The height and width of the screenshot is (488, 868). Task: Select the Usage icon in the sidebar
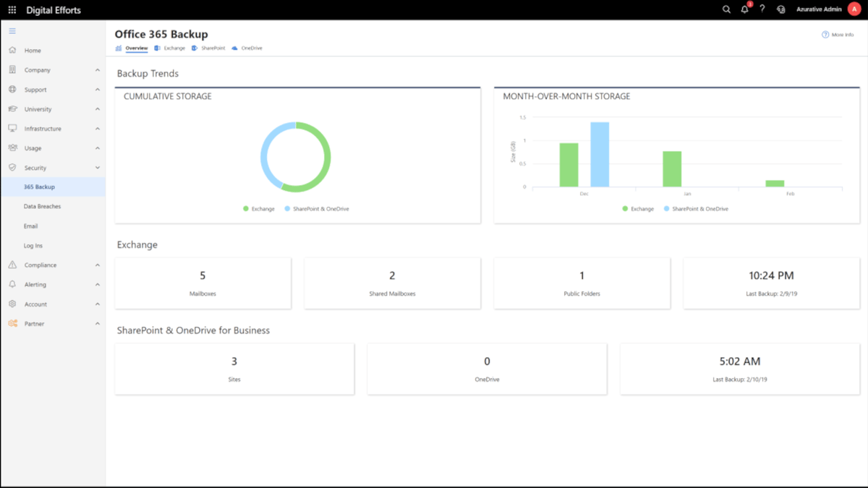click(x=12, y=147)
